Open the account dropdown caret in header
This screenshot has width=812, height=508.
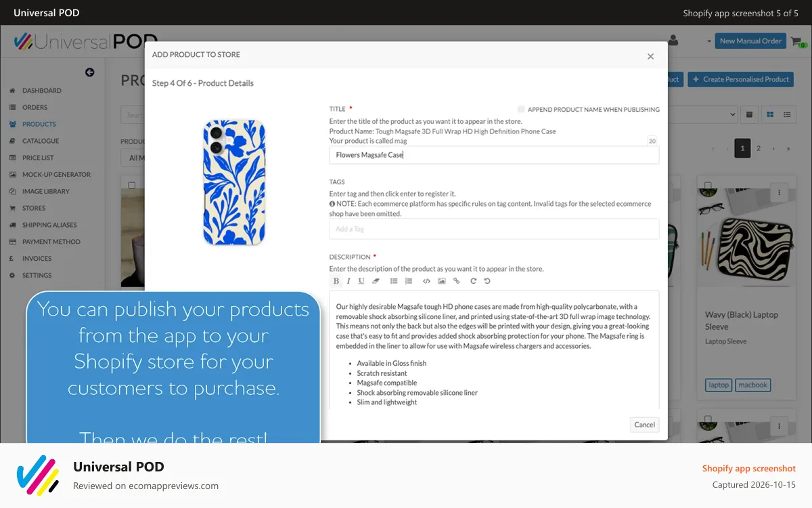tap(709, 41)
